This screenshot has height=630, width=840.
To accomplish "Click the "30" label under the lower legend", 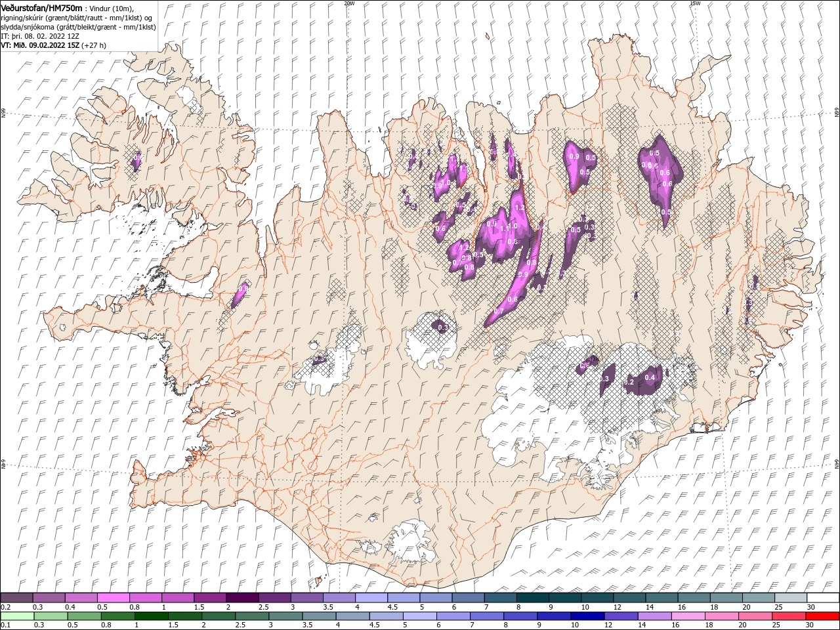I will pyautogui.click(x=811, y=625).
